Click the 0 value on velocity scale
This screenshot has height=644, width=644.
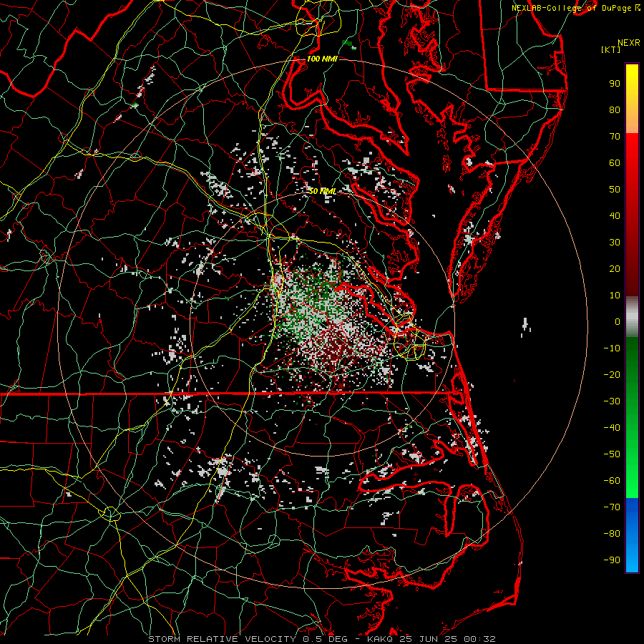(618, 321)
